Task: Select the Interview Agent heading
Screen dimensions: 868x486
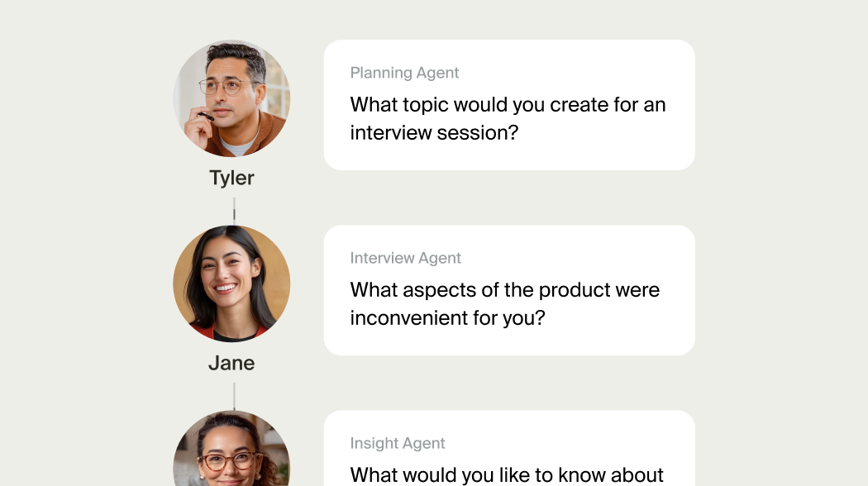Action: tap(405, 258)
